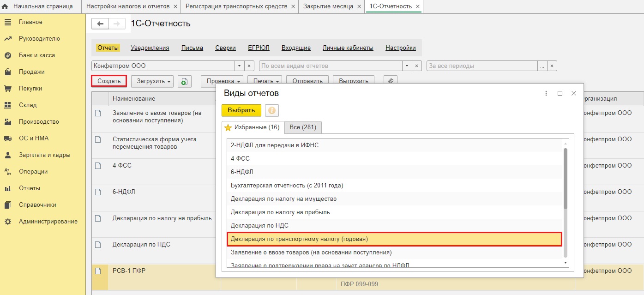The width and height of the screenshot is (644, 295).
Task: Open the Главное hamburger menu section
Action: coord(30,22)
